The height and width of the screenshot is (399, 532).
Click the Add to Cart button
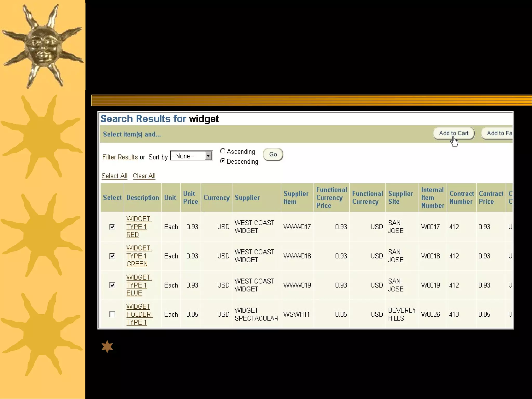pyautogui.click(x=454, y=133)
